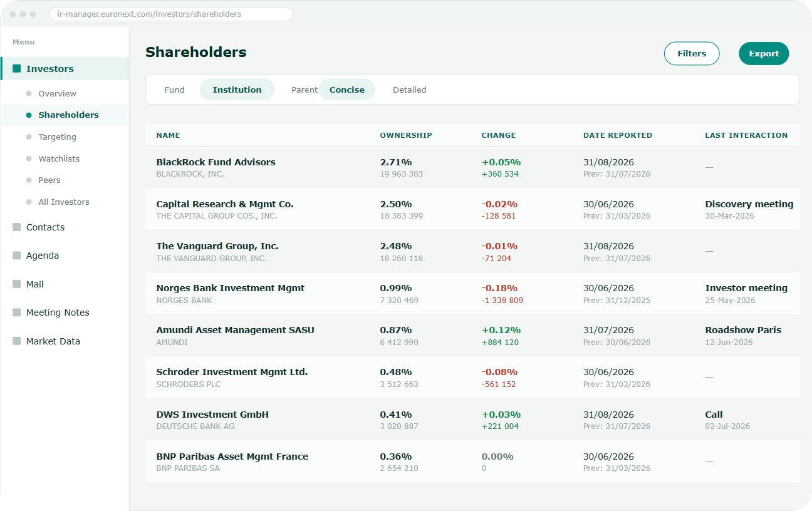Viewport: 812px width, 511px height.
Task: Click BNP Paribas change 0.00%
Action: point(497,457)
